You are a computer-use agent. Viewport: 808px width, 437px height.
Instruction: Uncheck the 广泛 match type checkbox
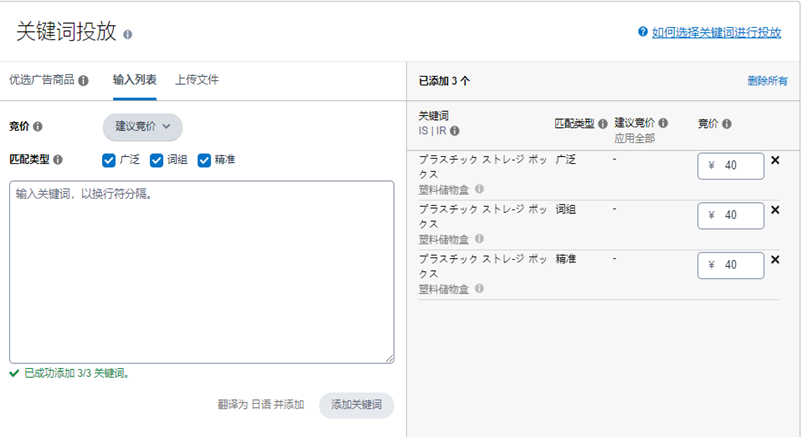coord(108,160)
